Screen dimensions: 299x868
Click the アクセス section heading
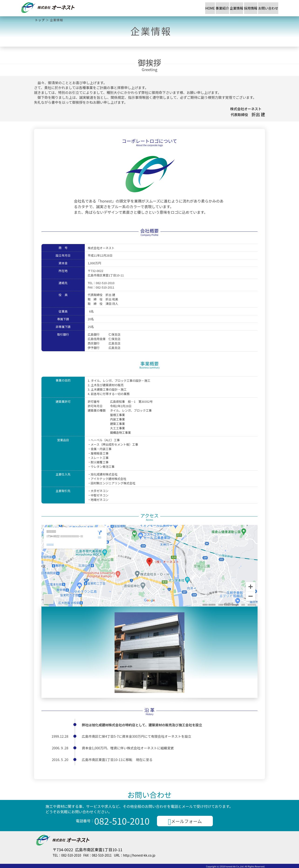coord(149,516)
